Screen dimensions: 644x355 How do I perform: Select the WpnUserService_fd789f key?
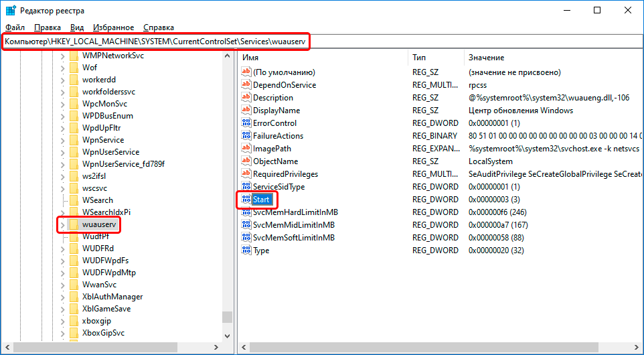[123, 164]
